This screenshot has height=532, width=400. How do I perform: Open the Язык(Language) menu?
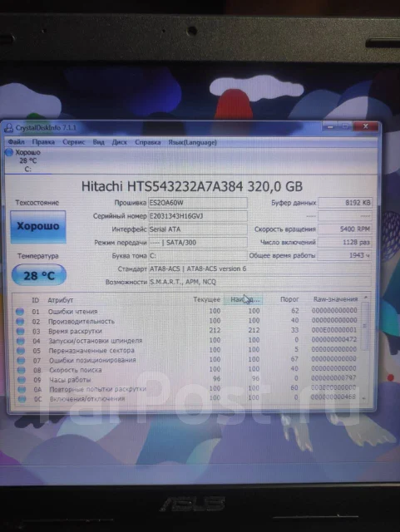point(193,142)
